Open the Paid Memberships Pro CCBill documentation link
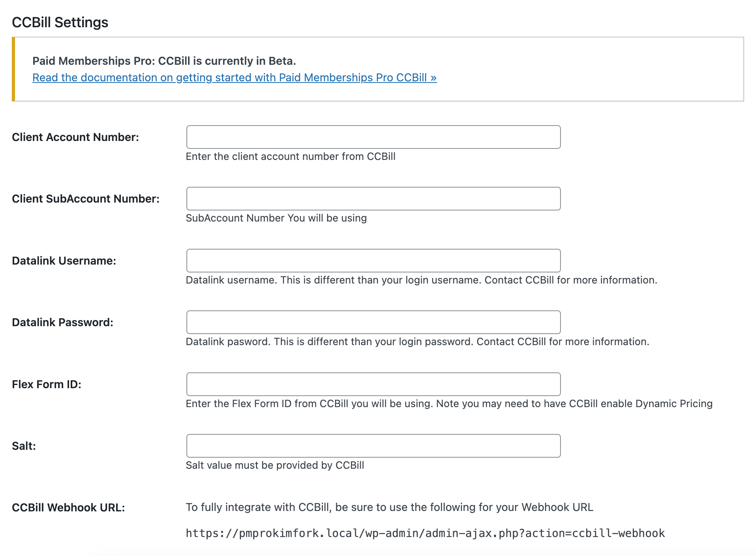Screen dimensions: 756x556 click(x=234, y=77)
